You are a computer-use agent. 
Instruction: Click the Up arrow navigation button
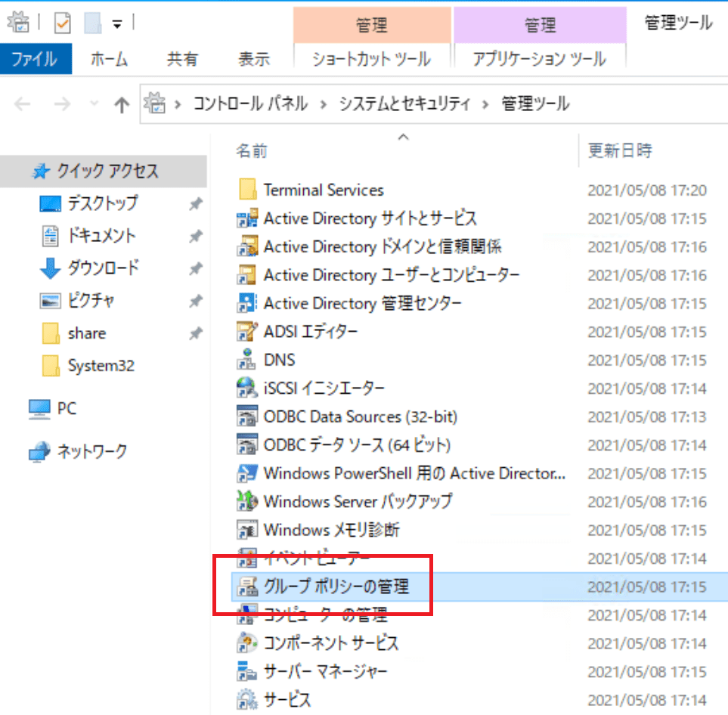point(121,104)
